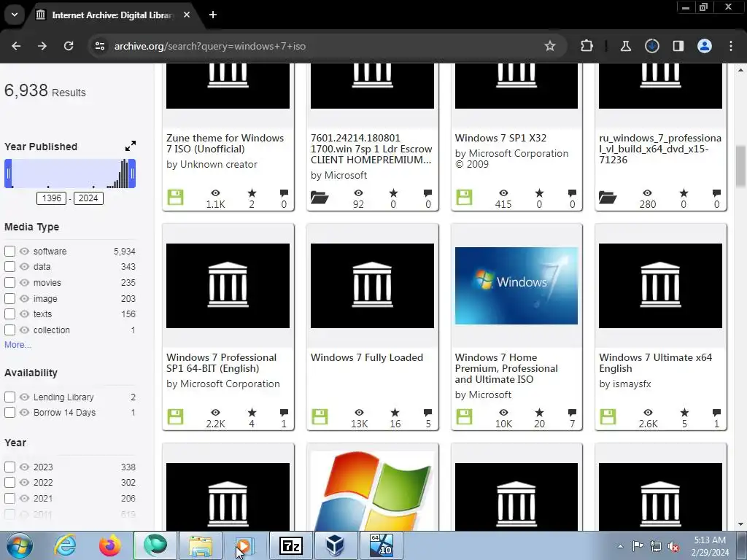Grab the right handle of year range slider
Viewport: 747px width, 560px height.
click(133, 174)
